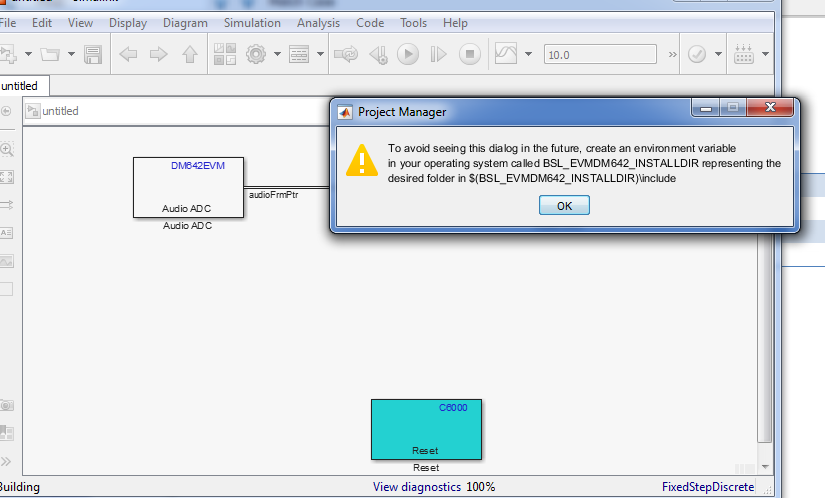Click the Reset block name label
Viewport: 825px width, 498px height.
[x=426, y=467]
